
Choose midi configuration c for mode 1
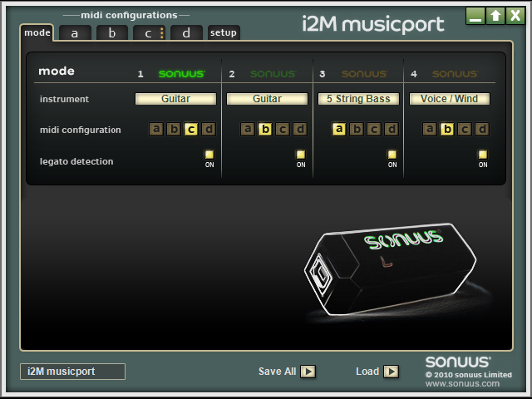point(191,130)
